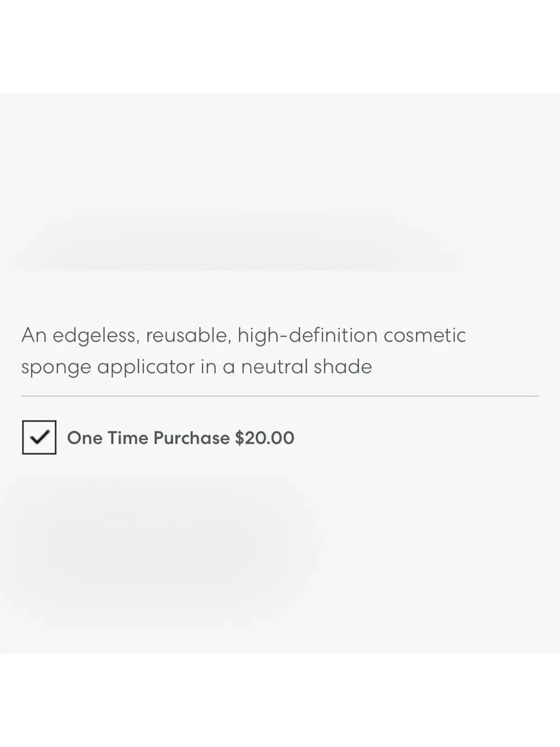This screenshot has width=560, height=747.
Task: Click the word 'One' beside the checkbox
Action: click(85, 438)
